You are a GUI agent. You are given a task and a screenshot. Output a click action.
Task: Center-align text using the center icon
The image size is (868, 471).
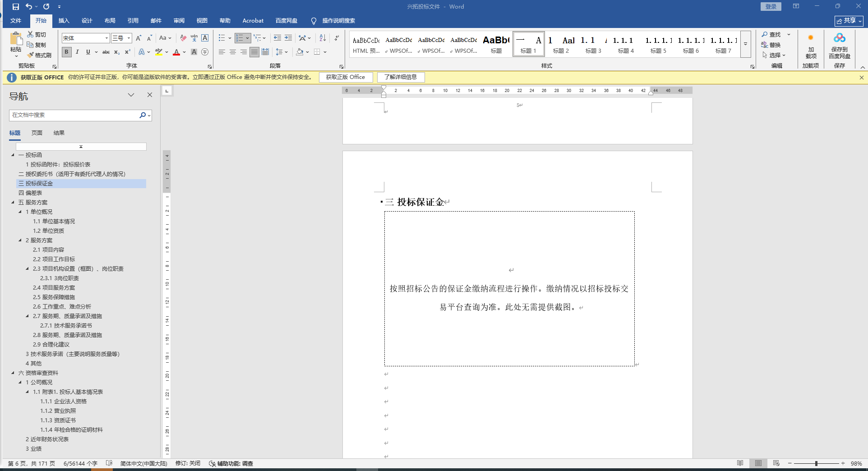(x=233, y=52)
